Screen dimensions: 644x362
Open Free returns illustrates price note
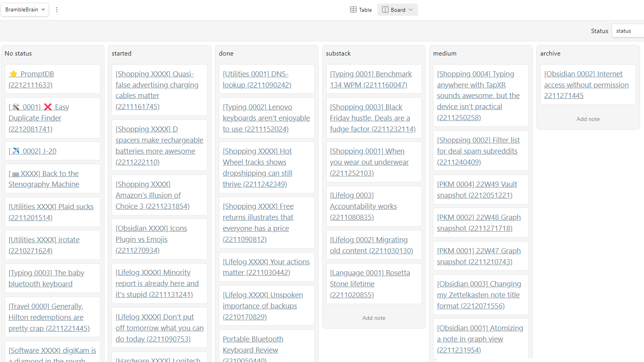click(258, 223)
